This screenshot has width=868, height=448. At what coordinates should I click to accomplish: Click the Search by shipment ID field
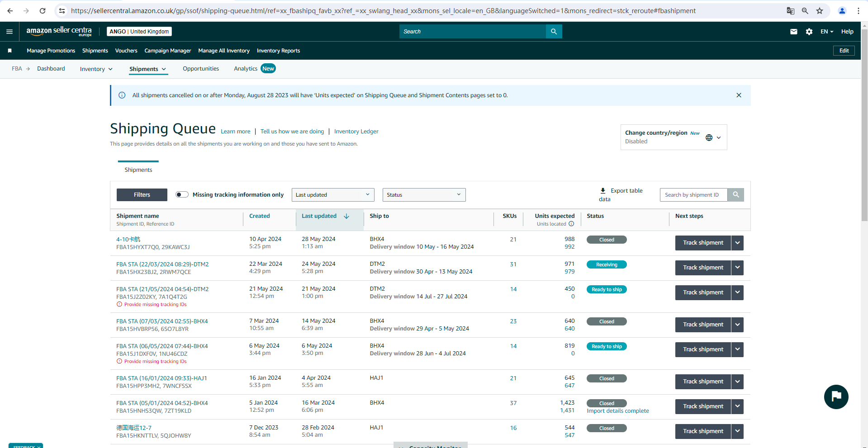(694, 195)
